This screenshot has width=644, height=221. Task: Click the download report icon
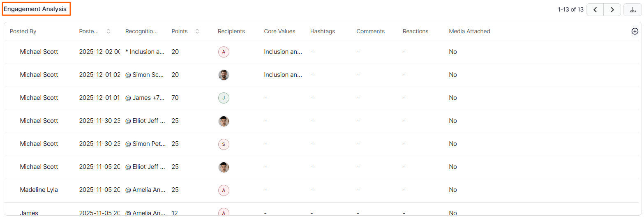coord(632,9)
